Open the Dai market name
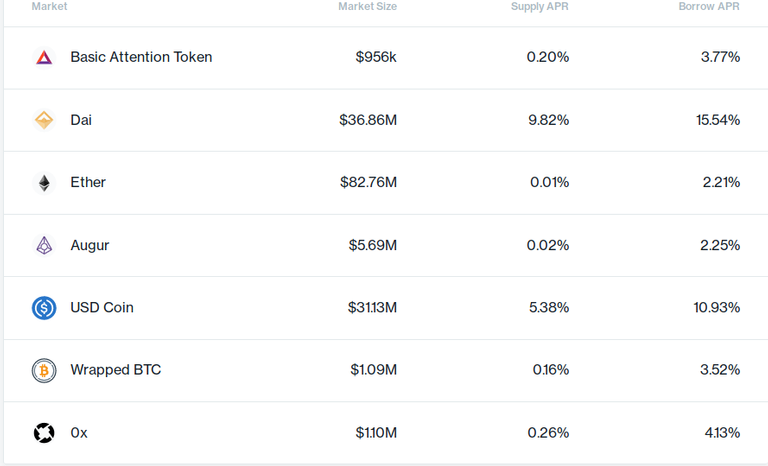 [81, 120]
